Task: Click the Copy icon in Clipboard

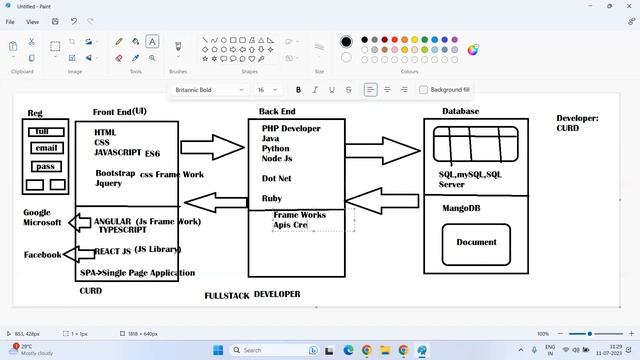Action: 31,58
